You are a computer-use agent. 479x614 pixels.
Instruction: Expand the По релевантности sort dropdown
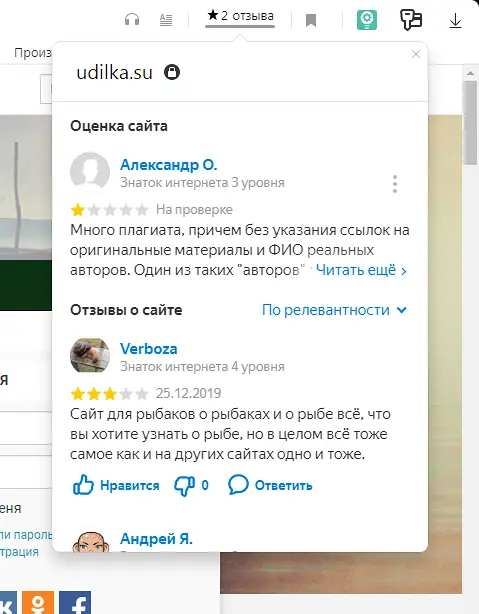(335, 310)
